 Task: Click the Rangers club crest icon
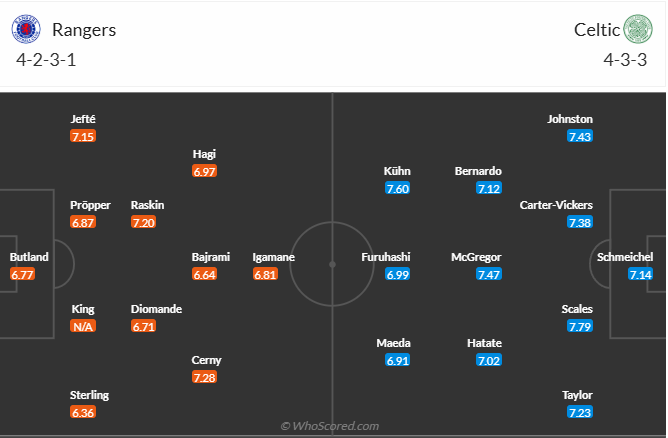(x=24, y=29)
